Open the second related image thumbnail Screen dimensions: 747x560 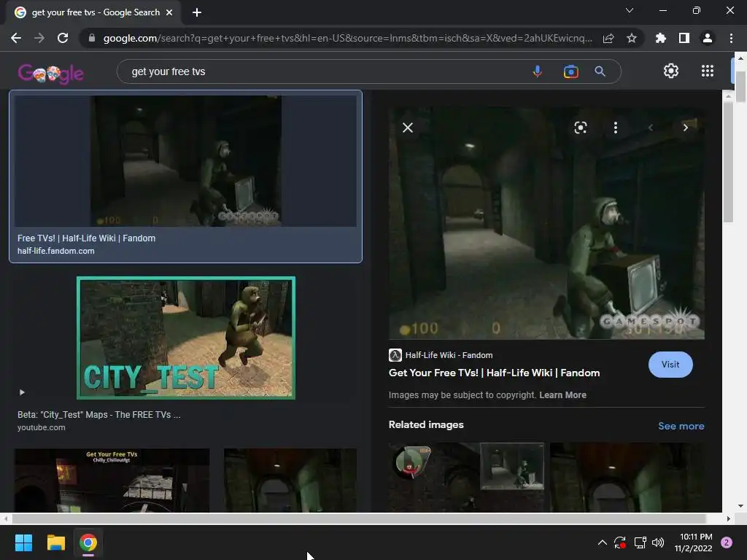[627, 478]
